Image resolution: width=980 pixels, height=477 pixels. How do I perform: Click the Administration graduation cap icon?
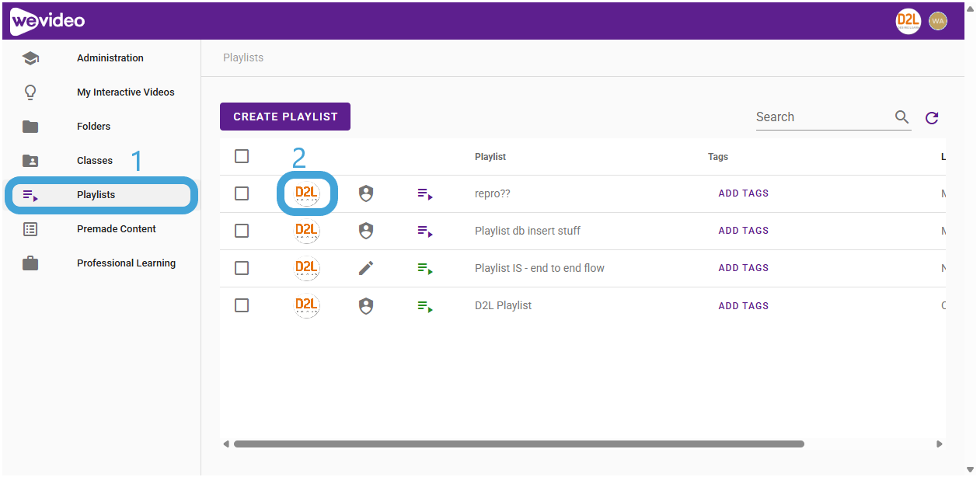coord(30,58)
